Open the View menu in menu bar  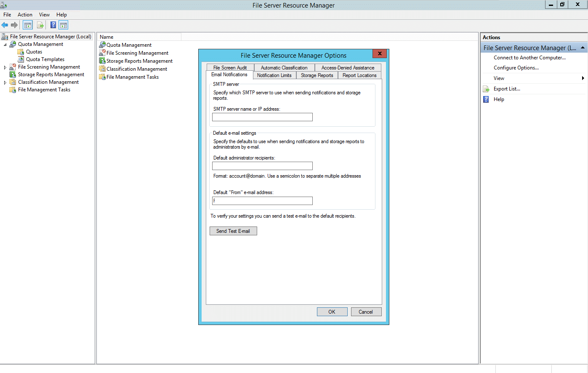point(44,15)
